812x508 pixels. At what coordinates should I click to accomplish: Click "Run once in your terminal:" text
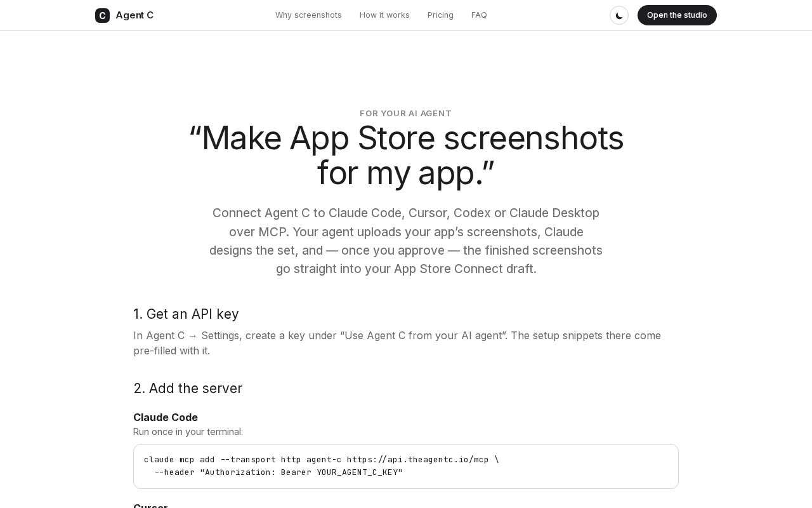click(x=188, y=432)
